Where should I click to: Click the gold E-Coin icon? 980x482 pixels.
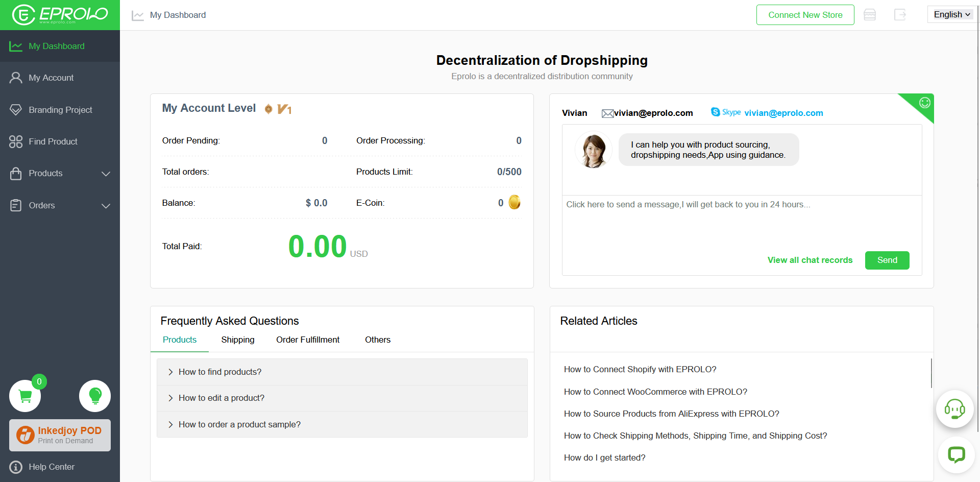pyautogui.click(x=514, y=202)
